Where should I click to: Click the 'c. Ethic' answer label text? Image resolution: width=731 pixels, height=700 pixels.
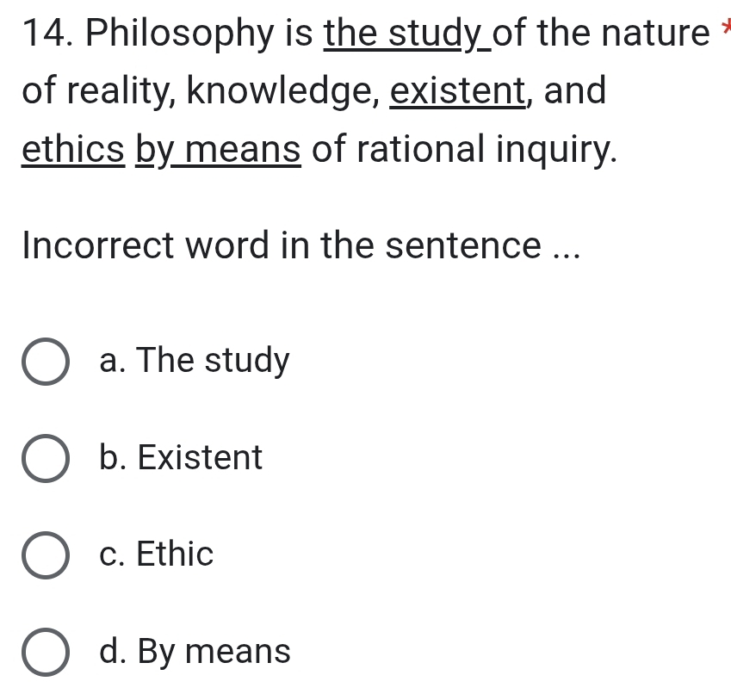[x=156, y=554]
